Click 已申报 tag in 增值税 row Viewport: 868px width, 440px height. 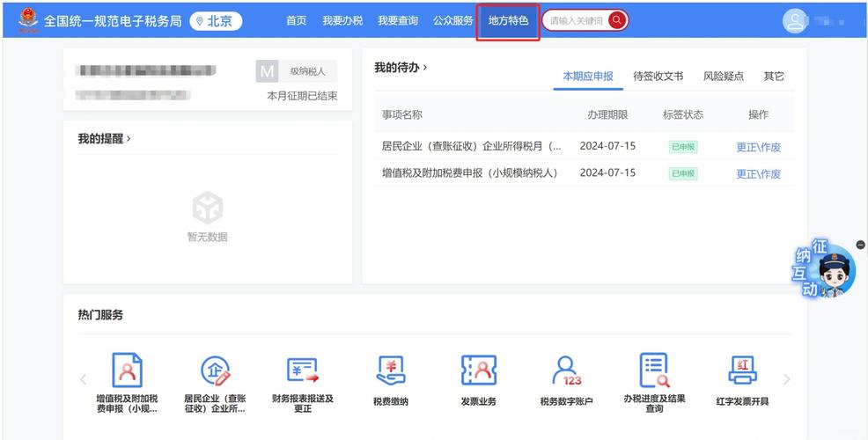(683, 173)
